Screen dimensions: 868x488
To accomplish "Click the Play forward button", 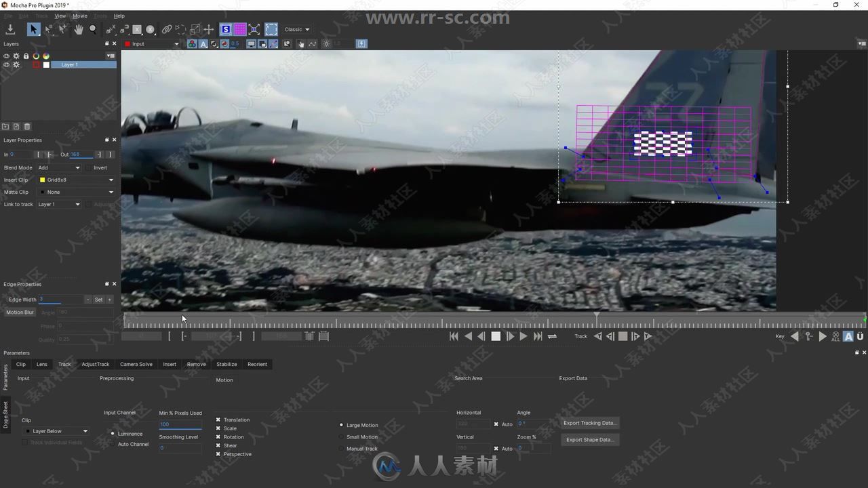I will [523, 336].
